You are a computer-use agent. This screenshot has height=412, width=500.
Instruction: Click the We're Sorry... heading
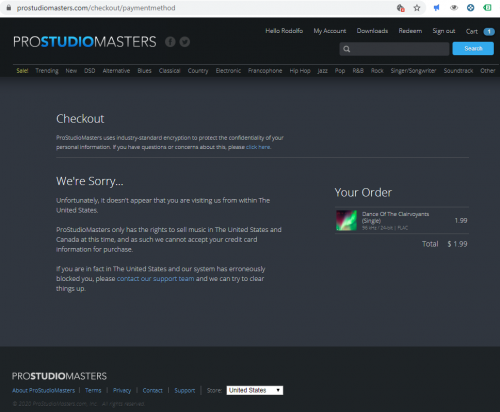click(90, 181)
